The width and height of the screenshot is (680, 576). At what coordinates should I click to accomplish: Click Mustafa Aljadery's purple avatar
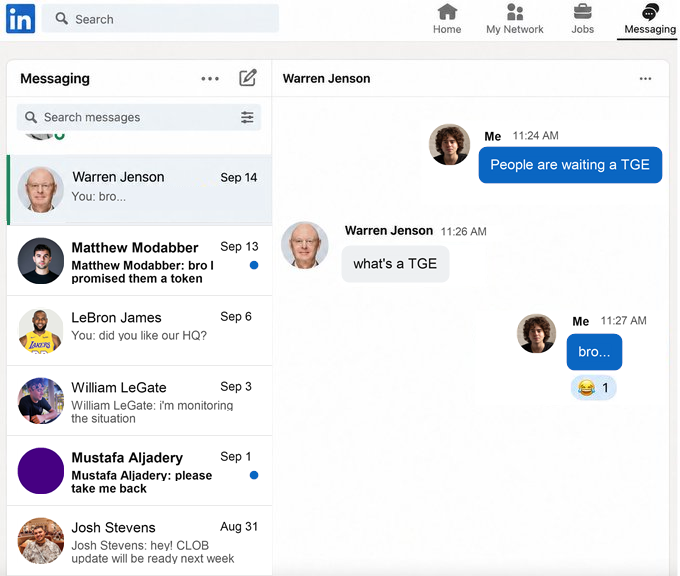(41, 471)
